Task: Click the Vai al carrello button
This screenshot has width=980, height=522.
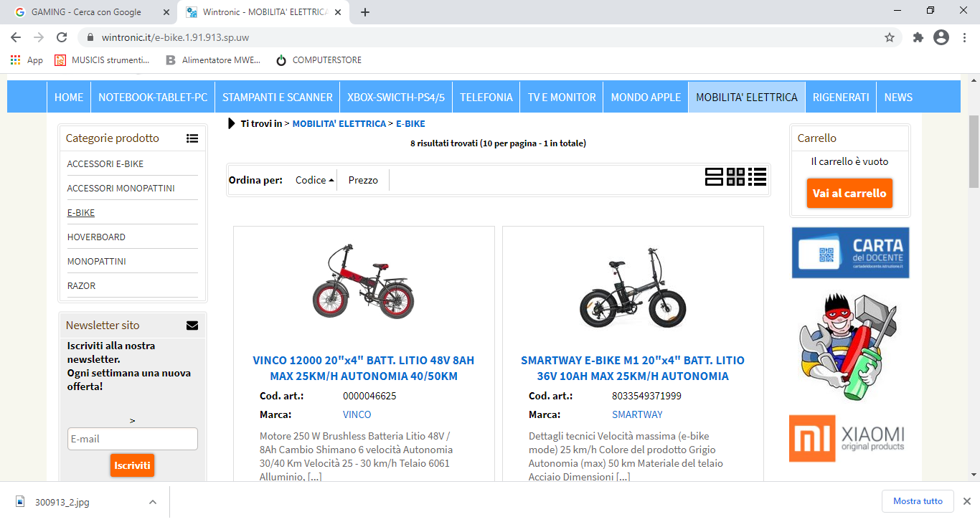Action: pyautogui.click(x=849, y=194)
